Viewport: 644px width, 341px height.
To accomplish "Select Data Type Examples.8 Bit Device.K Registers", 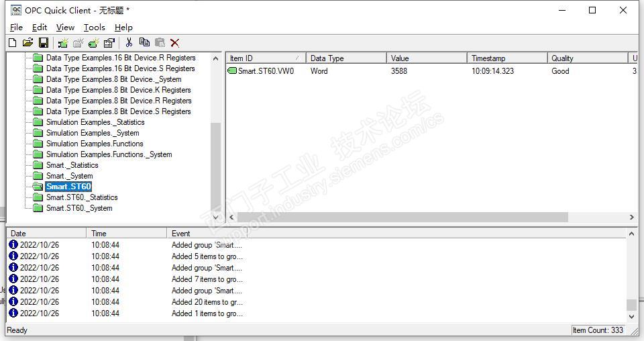I will 118,90.
